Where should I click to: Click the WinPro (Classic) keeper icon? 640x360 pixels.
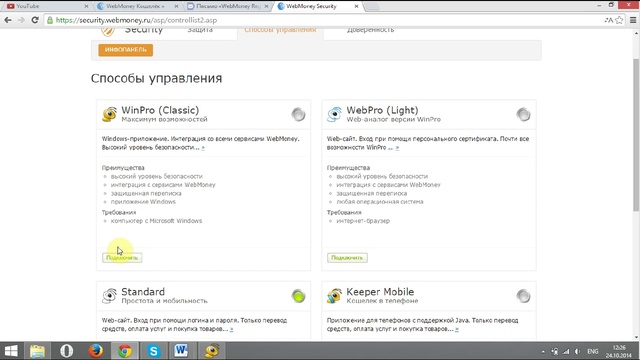(109, 114)
